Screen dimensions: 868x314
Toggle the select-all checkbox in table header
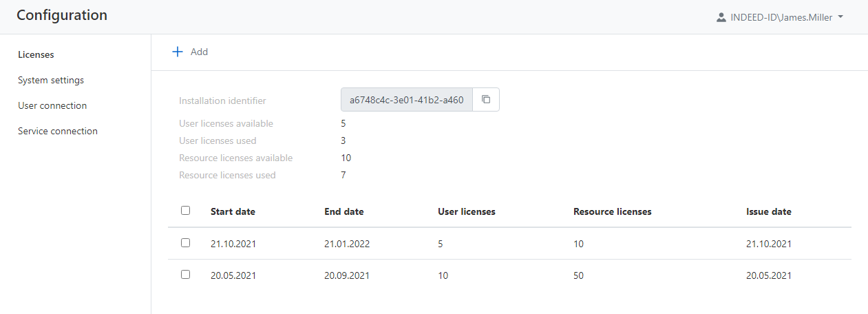[x=185, y=211]
